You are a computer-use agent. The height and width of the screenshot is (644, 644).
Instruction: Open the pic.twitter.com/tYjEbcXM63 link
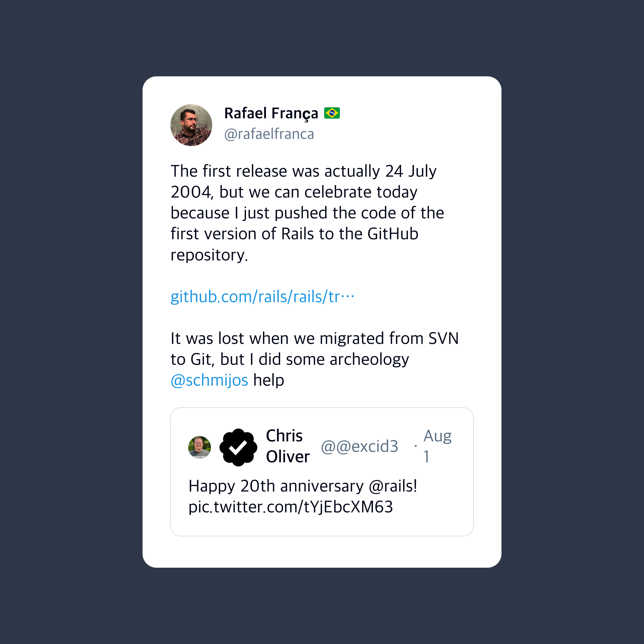[291, 507]
